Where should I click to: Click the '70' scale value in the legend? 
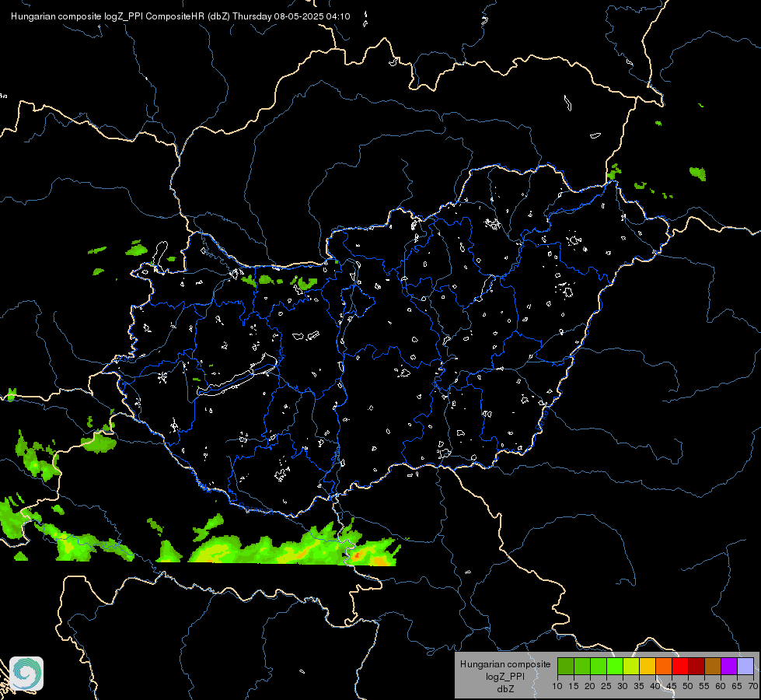click(753, 686)
